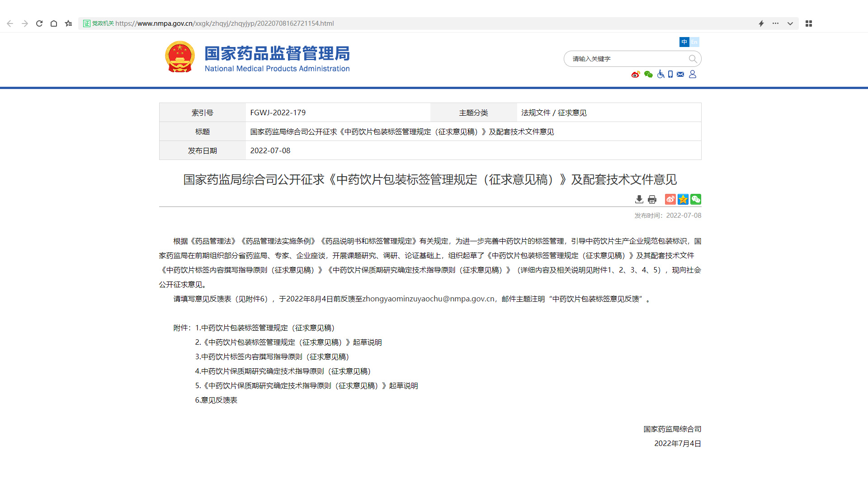
Task: Print the page using the printer icon
Action: (x=652, y=199)
